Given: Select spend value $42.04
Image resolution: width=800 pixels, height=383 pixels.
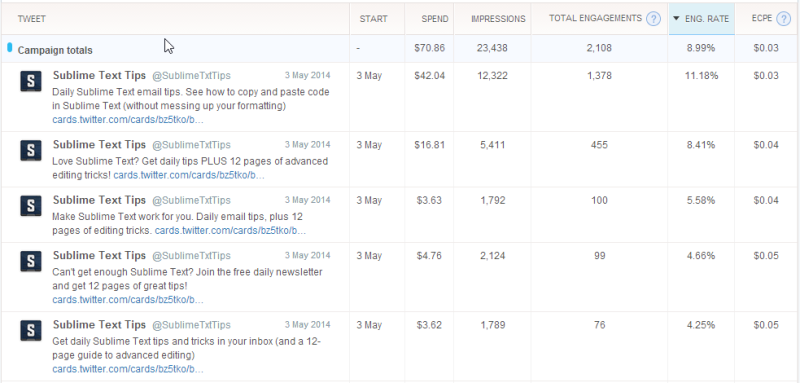Looking at the screenshot, I should click(430, 76).
